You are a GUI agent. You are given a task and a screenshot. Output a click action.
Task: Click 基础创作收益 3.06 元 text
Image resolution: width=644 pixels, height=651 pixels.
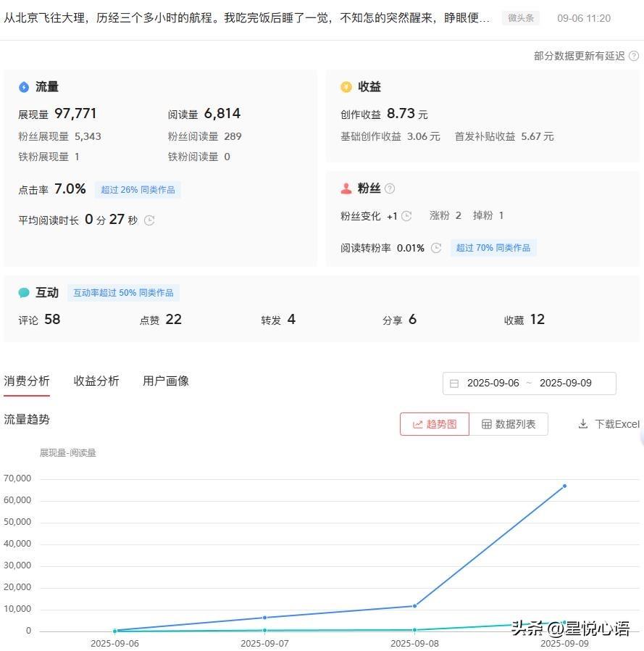click(390, 136)
